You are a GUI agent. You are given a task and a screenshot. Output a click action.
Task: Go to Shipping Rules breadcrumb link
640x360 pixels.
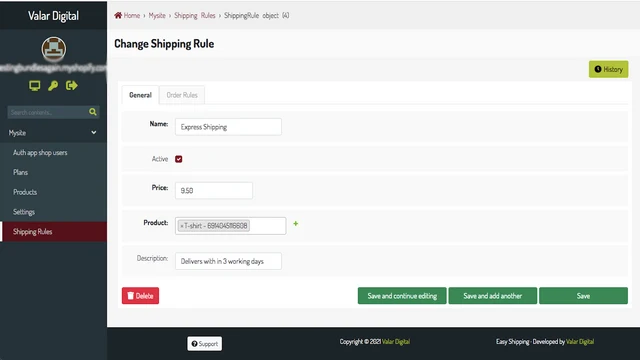[x=195, y=16]
